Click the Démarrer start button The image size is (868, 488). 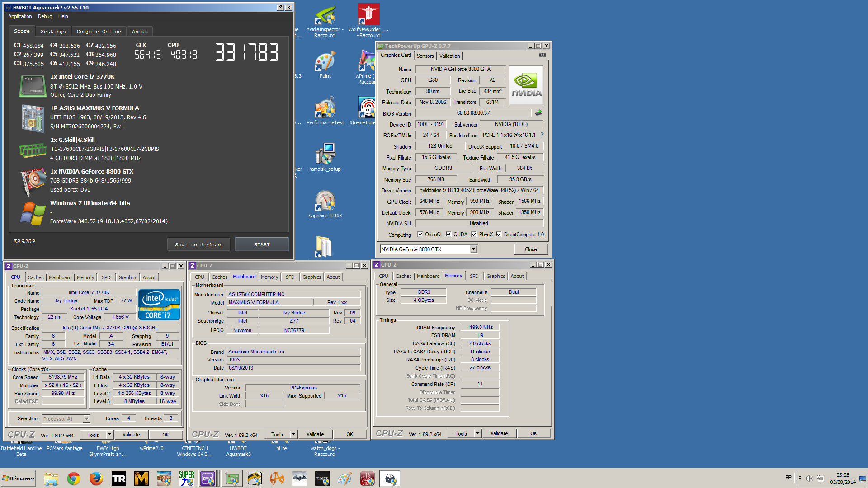(x=19, y=479)
